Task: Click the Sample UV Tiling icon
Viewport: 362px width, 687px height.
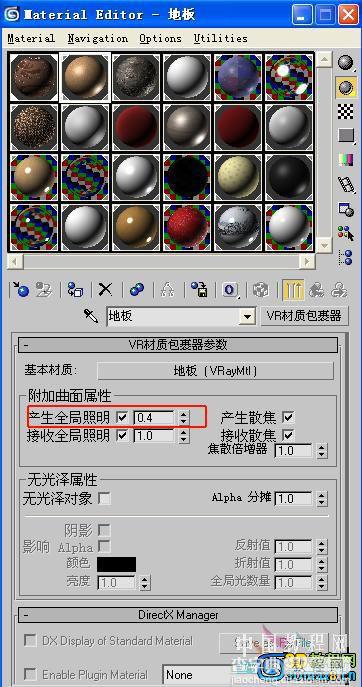Action: 346,136
